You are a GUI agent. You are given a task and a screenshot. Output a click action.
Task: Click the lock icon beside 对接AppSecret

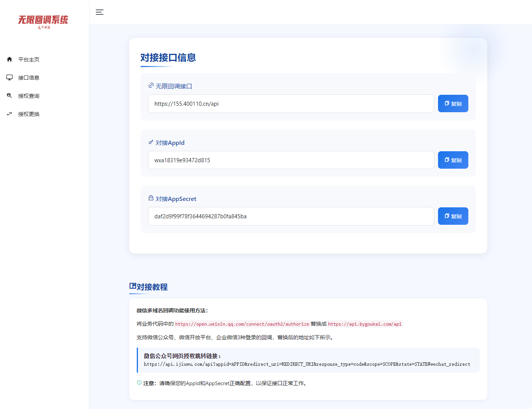pyautogui.click(x=151, y=198)
